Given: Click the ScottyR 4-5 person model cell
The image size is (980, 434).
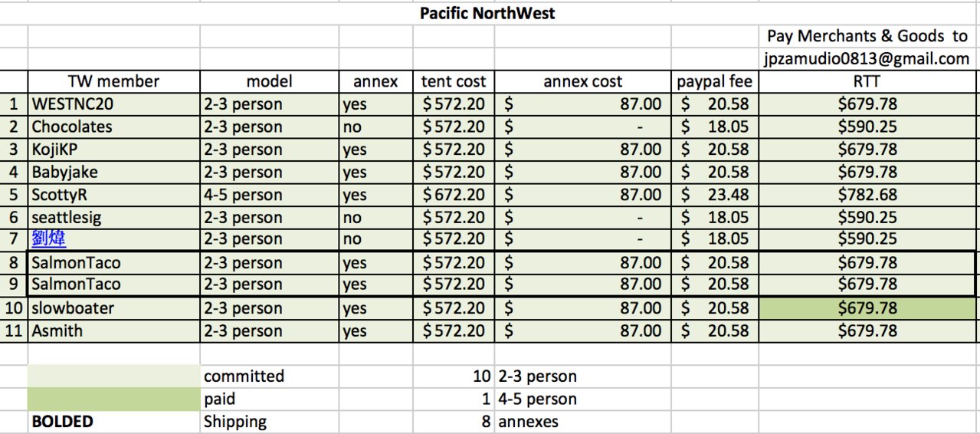Looking at the screenshot, I should (269, 195).
